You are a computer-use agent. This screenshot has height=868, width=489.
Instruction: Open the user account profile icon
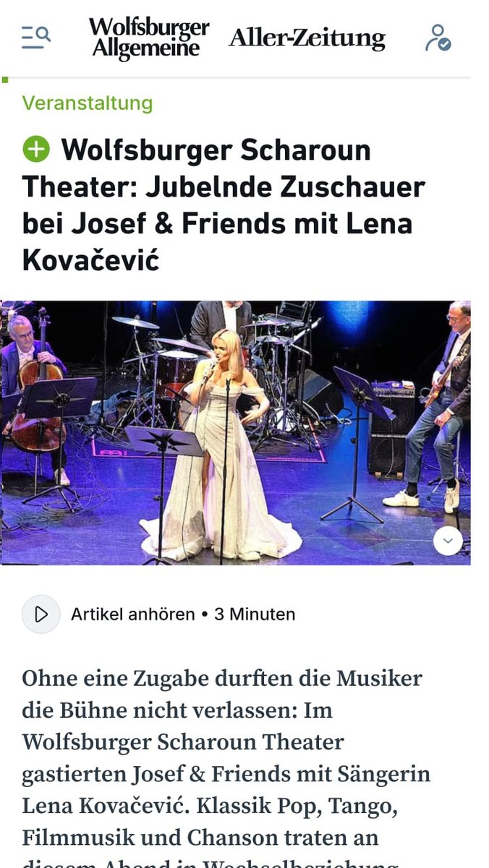(438, 38)
